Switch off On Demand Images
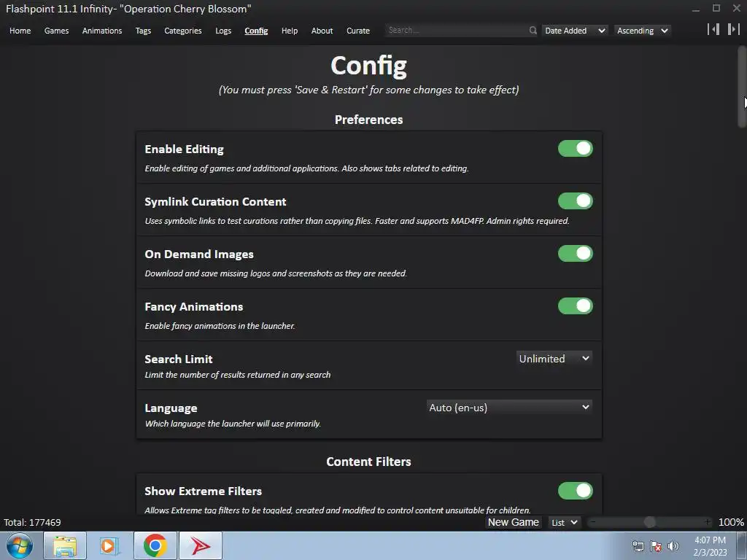Image resolution: width=747 pixels, height=560 pixels. [x=575, y=253]
